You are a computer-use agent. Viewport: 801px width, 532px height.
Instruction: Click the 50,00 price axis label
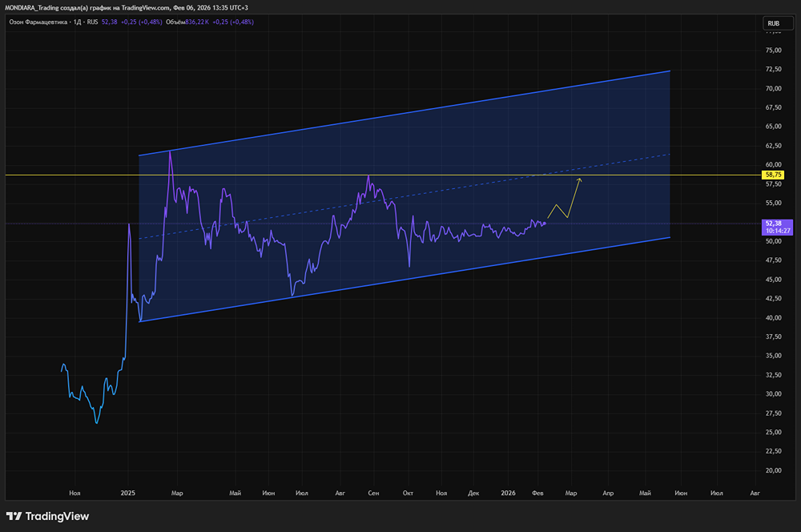click(x=774, y=241)
